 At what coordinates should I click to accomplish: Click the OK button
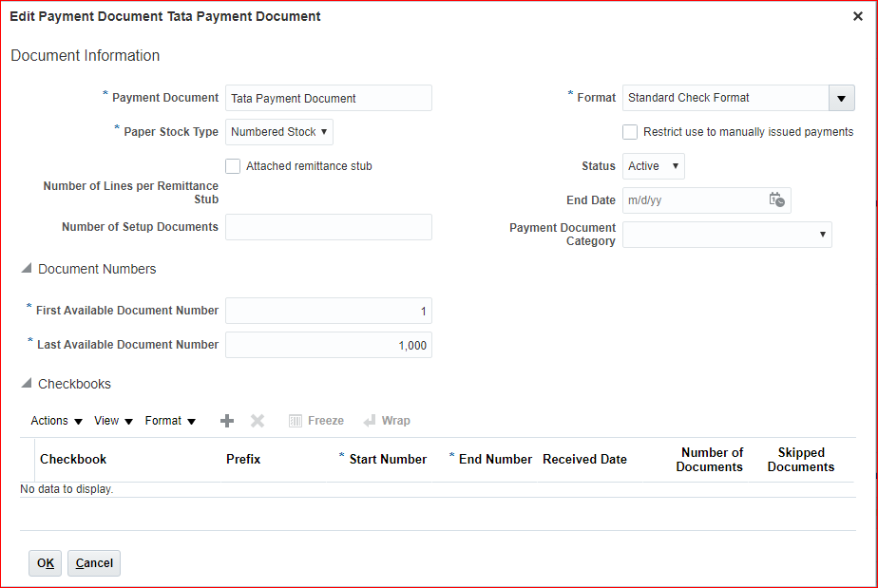(x=45, y=563)
